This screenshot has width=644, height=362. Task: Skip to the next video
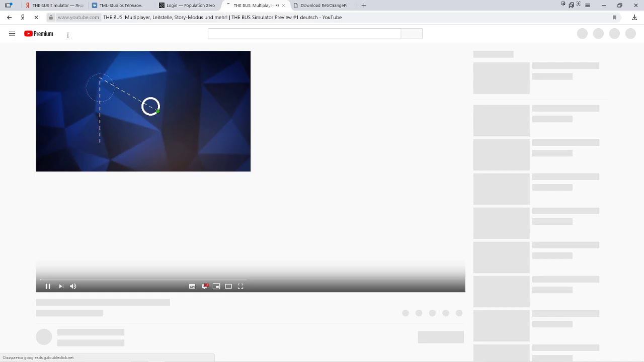61,286
